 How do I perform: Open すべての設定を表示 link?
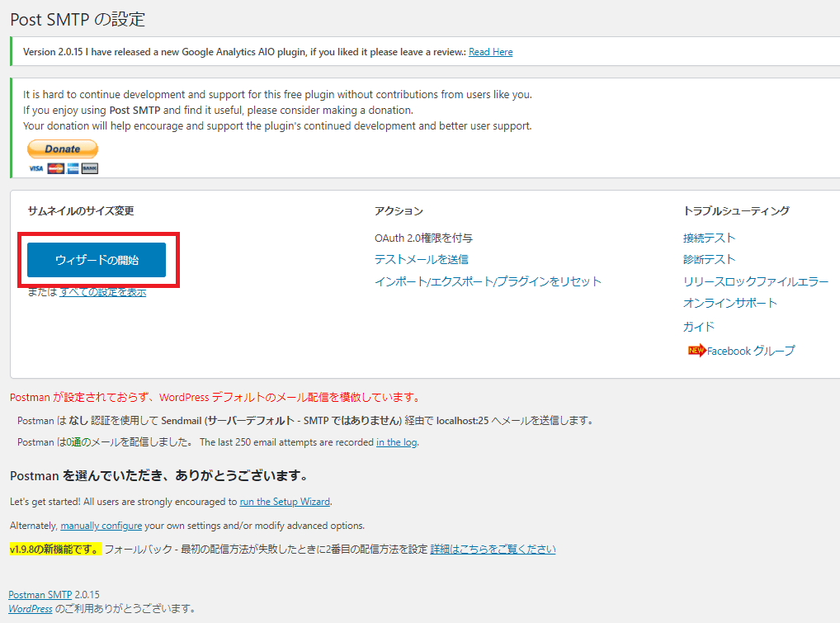click(103, 292)
